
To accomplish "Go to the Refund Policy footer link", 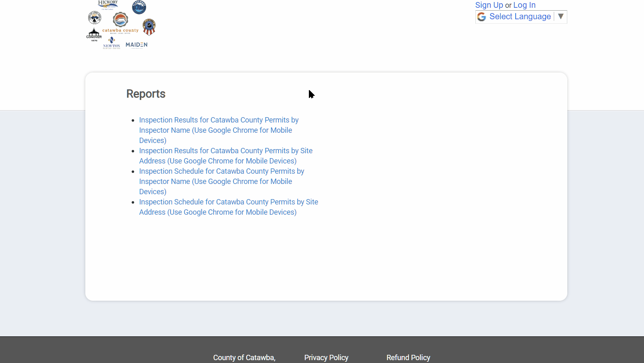I will coord(408,357).
